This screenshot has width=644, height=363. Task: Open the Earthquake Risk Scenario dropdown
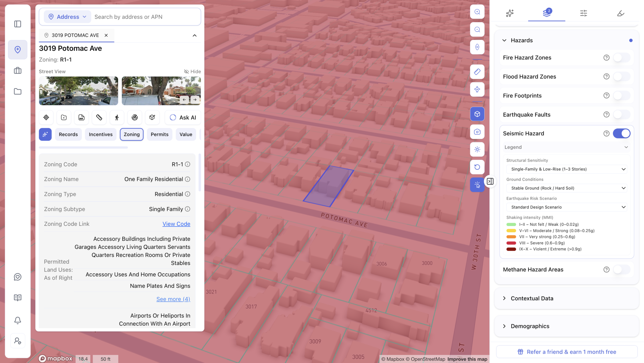pyautogui.click(x=567, y=207)
